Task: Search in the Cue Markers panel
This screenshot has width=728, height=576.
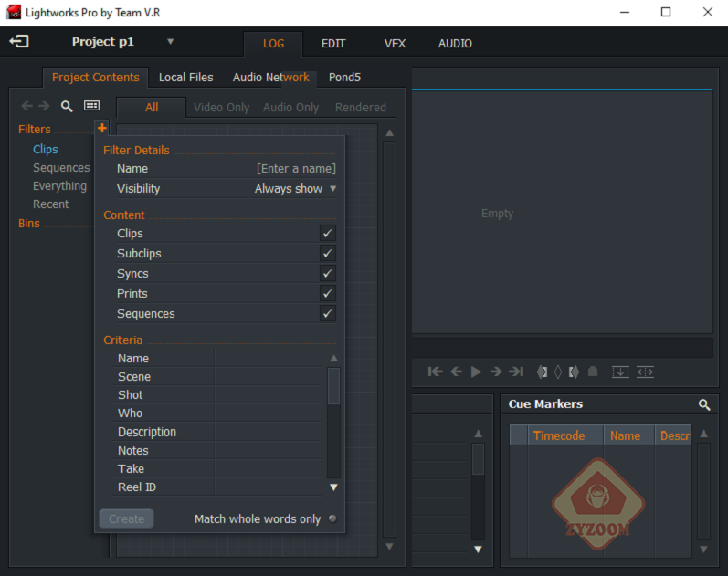Action: click(704, 404)
